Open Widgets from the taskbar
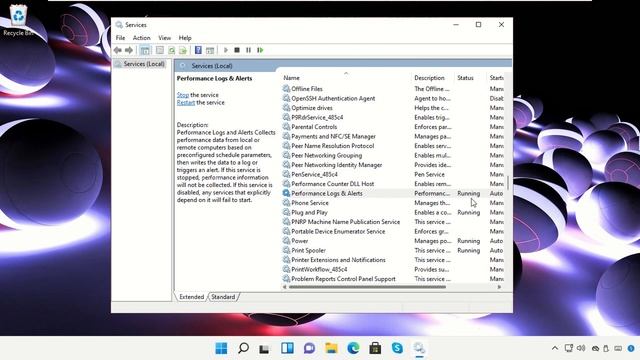This screenshot has height=360, width=640. [x=287, y=348]
